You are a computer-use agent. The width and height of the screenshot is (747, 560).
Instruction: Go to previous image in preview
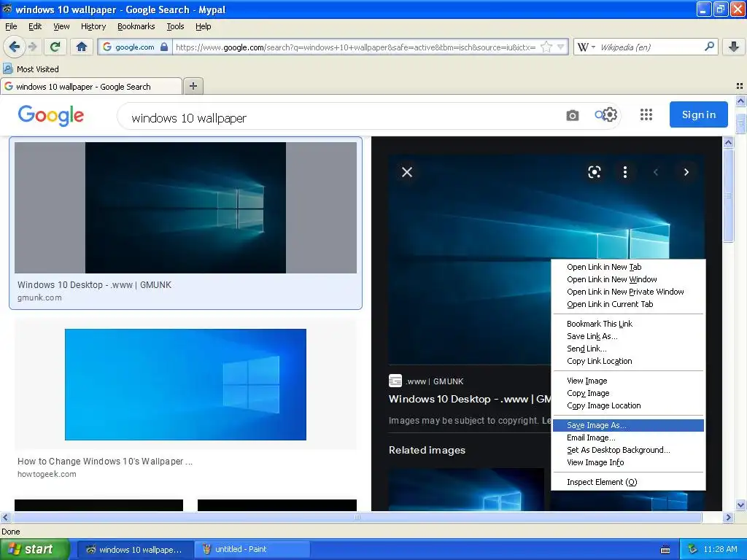tap(656, 172)
